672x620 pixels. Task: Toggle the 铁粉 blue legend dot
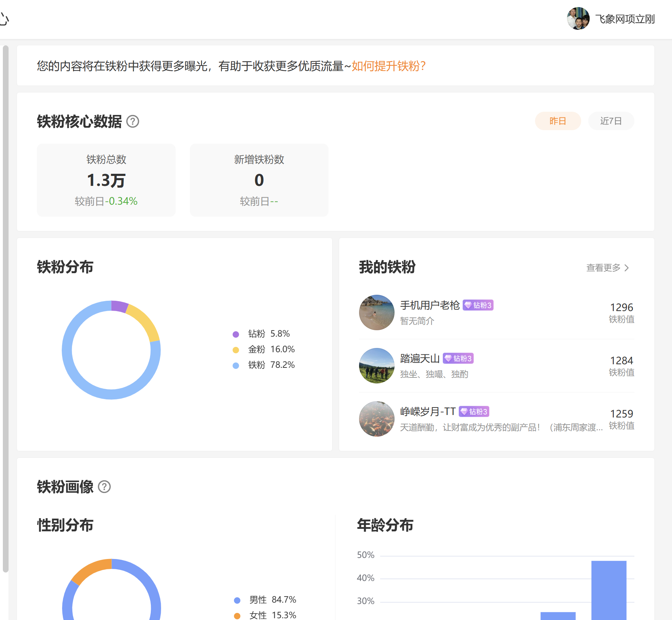[236, 365]
